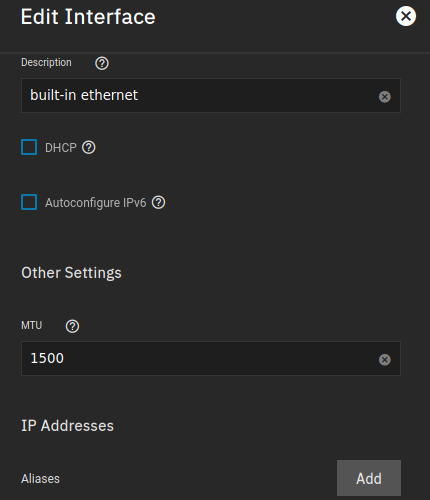
Task: Click the Autoconfigure IPv6 label text
Action: pyautogui.click(x=95, y=203)
